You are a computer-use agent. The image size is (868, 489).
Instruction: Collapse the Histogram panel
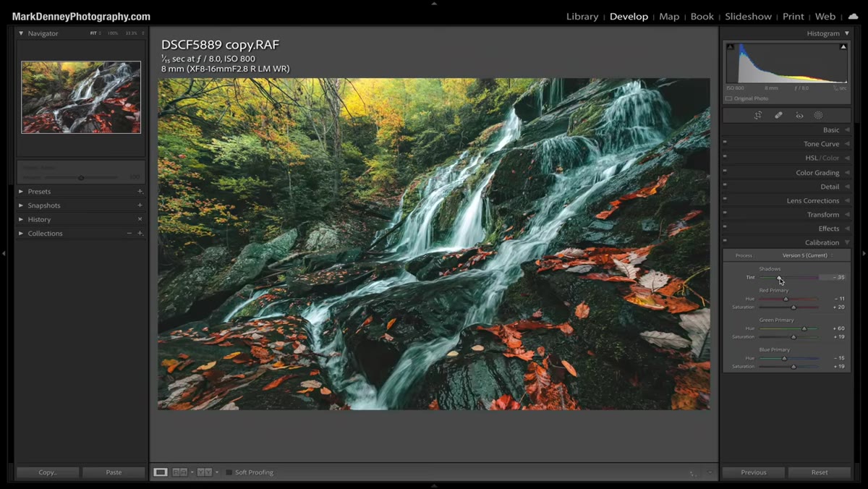coord(847,33)
